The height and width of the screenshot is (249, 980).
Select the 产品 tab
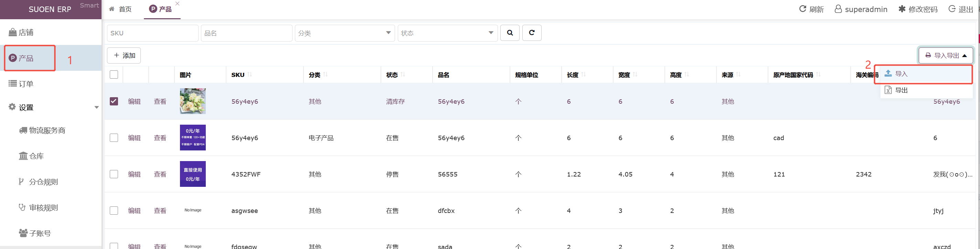click(x=162, y=9)
